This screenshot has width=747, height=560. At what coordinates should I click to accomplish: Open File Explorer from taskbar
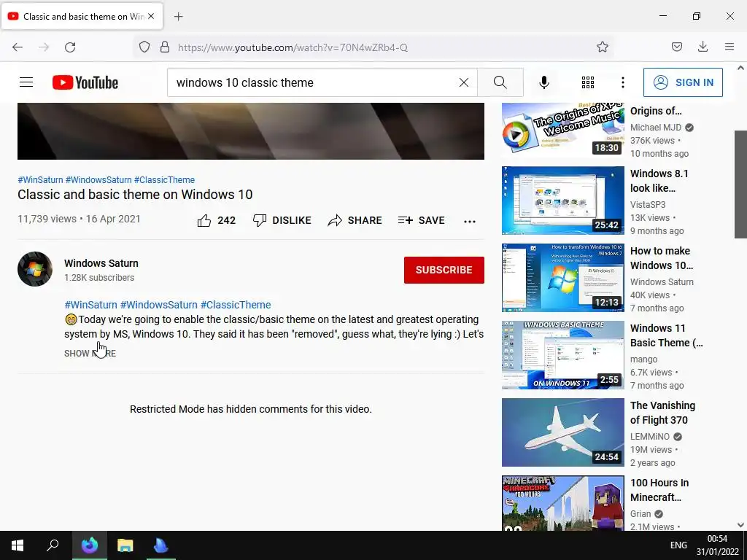click(125, 545)
